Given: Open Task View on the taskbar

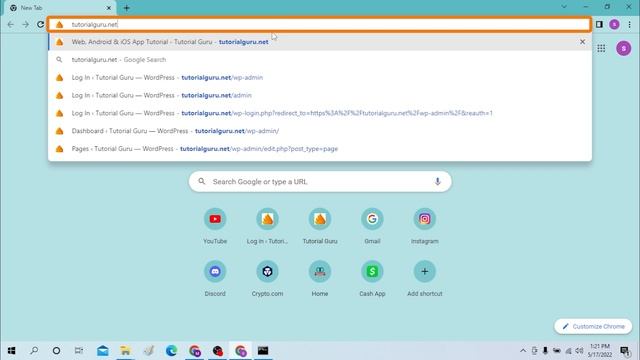Looking at the screenshot, I should click(x=79, y=351).
